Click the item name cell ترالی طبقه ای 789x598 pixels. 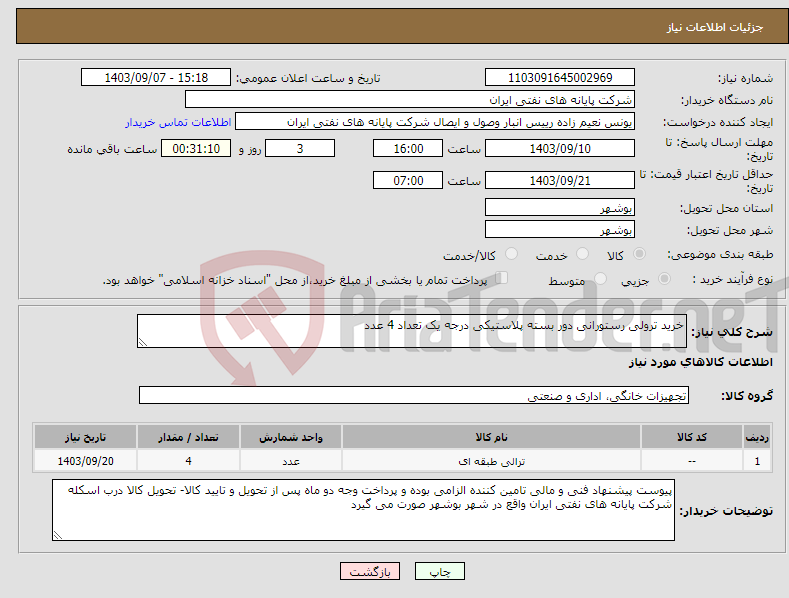[491, 461]
